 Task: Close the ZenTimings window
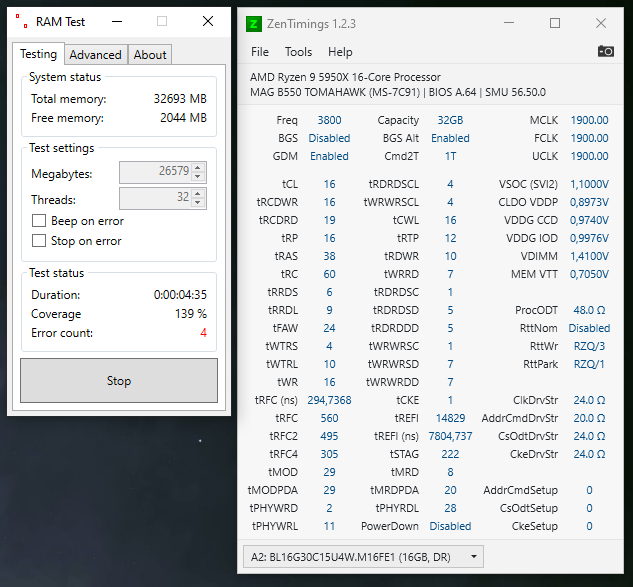[601, 23]
